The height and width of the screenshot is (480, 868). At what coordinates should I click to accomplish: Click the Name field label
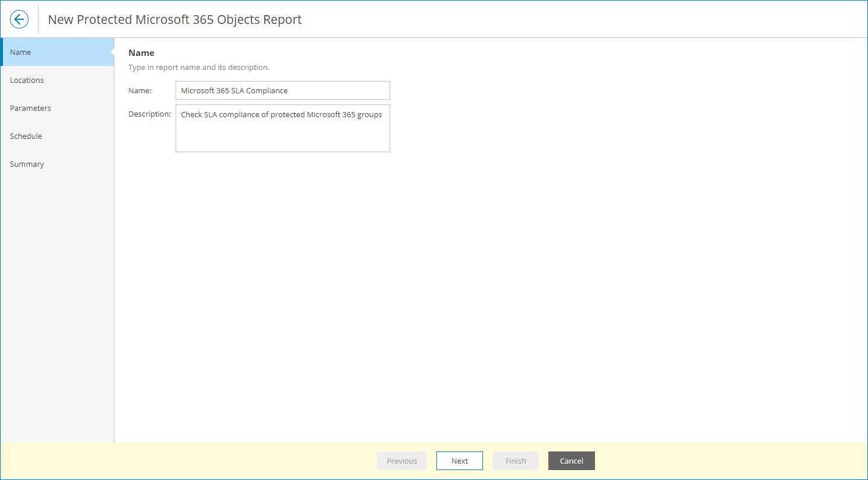140,90
